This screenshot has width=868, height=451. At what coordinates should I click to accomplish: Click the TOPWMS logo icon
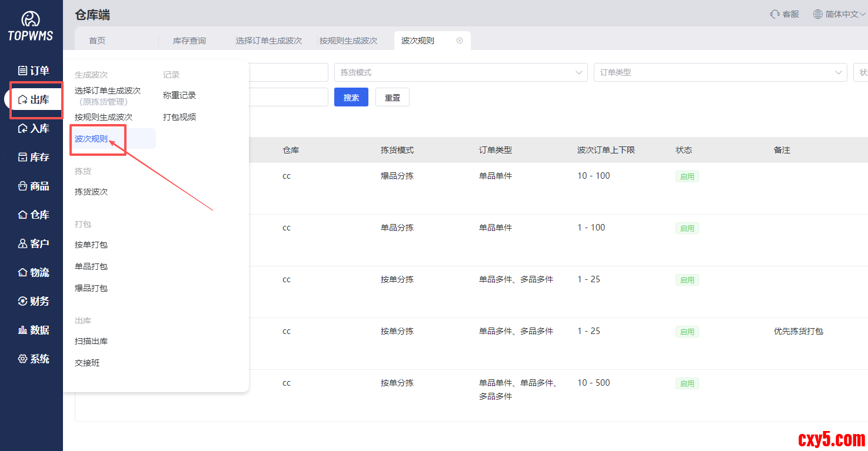point(31,19)
